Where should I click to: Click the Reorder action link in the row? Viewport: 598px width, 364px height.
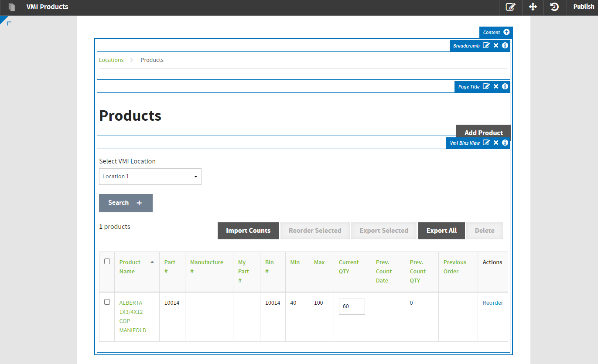click(493, 303)
